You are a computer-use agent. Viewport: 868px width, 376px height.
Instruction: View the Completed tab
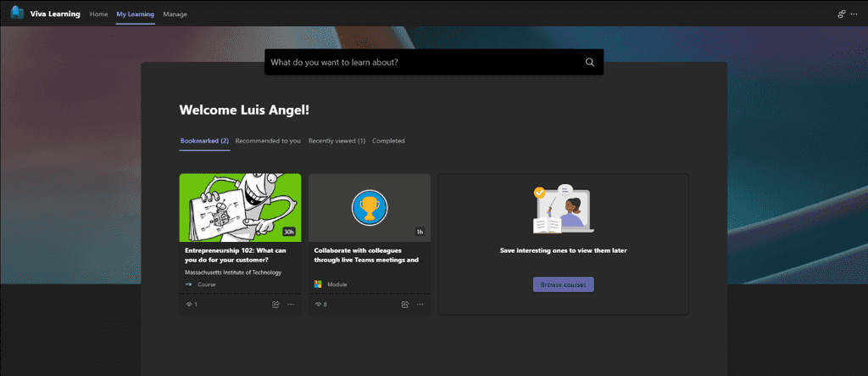[388, 141]
